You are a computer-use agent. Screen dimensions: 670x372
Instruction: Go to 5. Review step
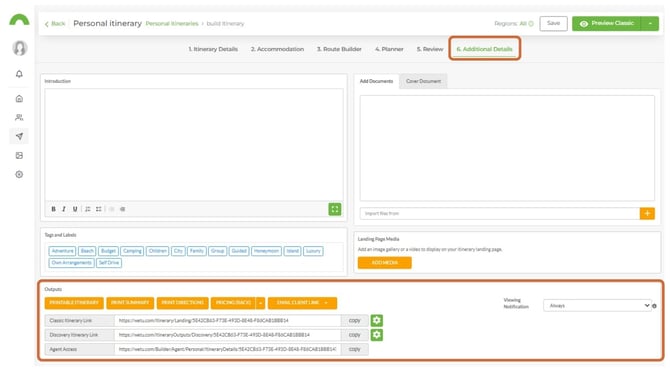pyautogui.click(x=430, y=49)
